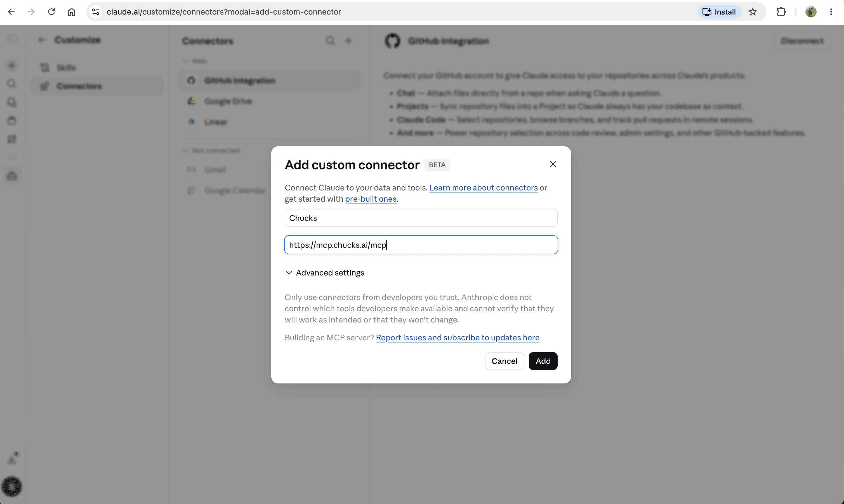Open the pre-built ones link
This screenshot has height=504, width=844.
click(370, 199)
